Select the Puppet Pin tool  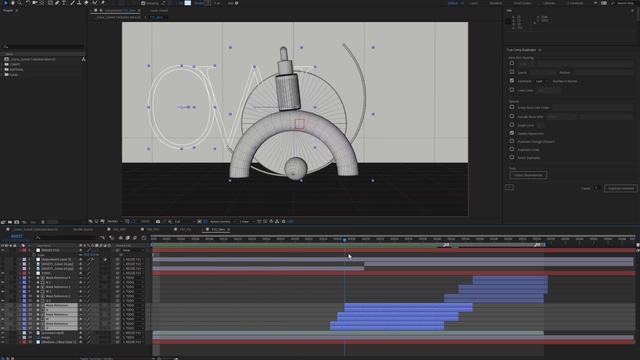(x=102, y=3)
